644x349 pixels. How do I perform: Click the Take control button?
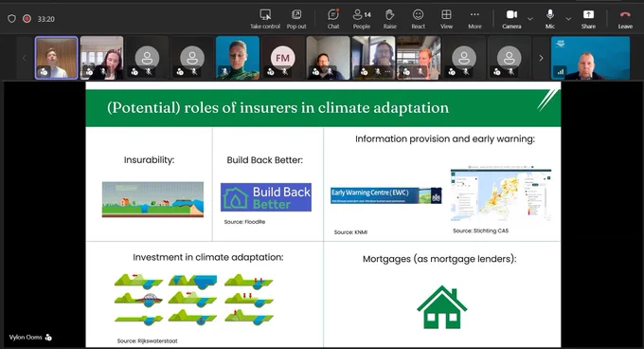(265, 19)
